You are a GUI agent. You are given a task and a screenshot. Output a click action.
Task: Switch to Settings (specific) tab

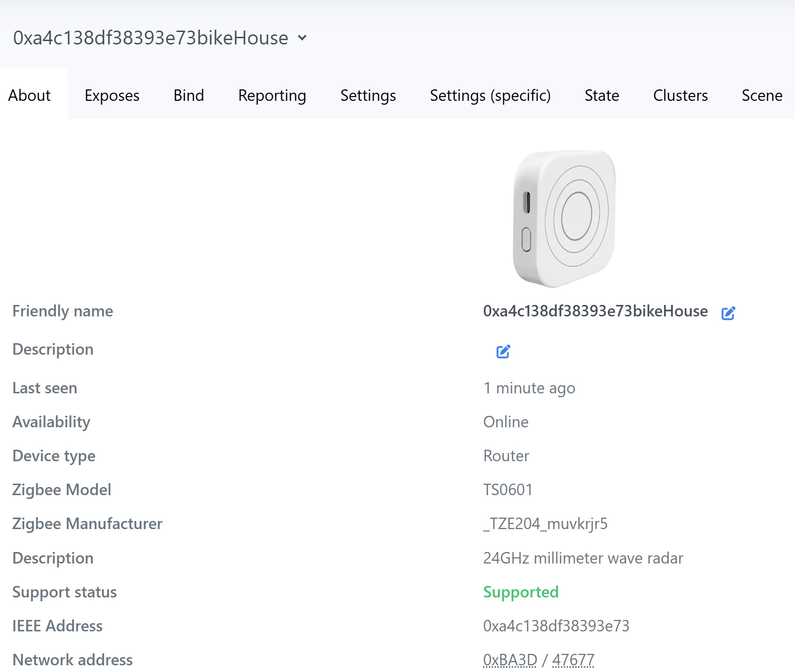coord(490,96)
